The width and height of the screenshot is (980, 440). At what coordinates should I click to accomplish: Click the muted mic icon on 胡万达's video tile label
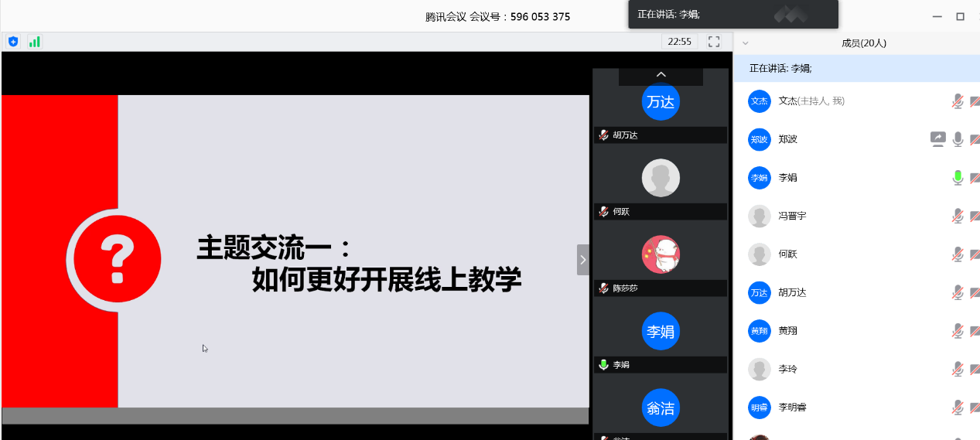(603, 135)
